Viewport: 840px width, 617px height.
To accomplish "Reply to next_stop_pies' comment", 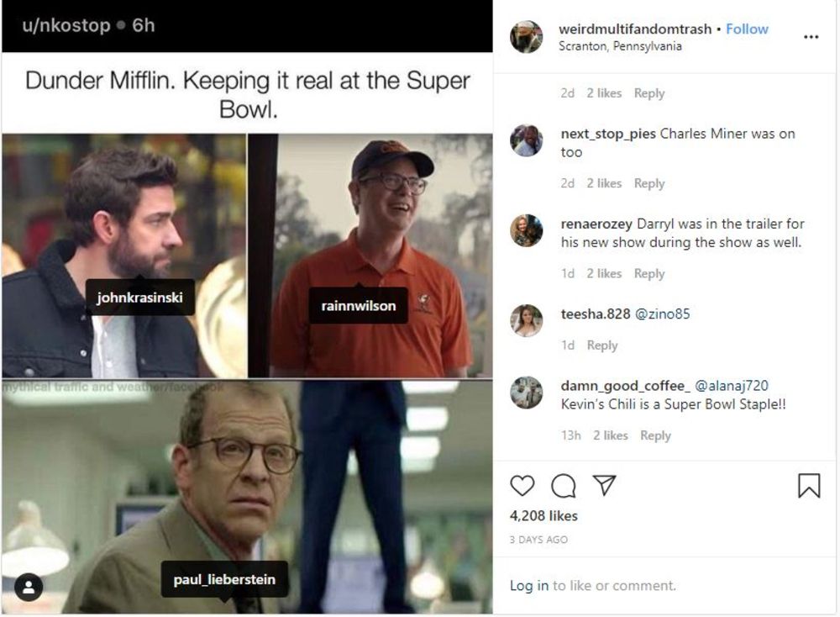I will point(650,182).
